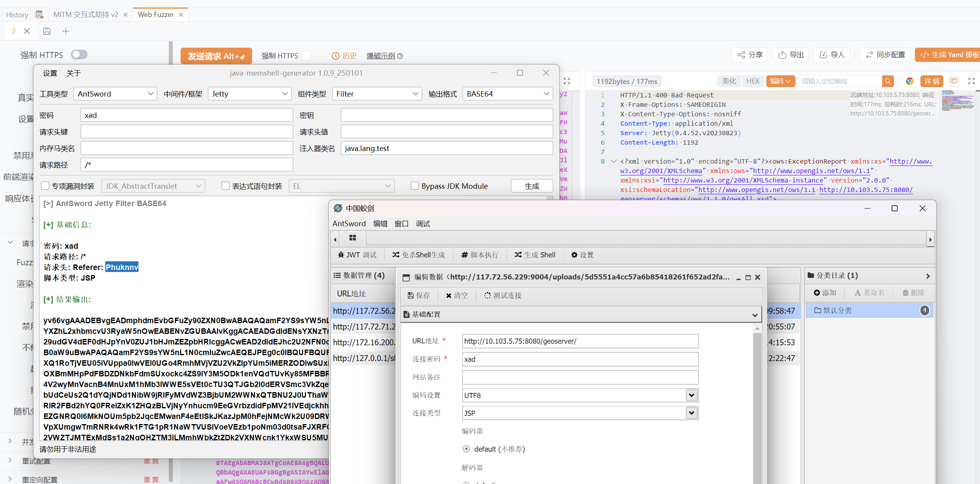This screenshot has height=484, width=980.
Task: Click the send request button (发送请求)
Action: point(216,56)
